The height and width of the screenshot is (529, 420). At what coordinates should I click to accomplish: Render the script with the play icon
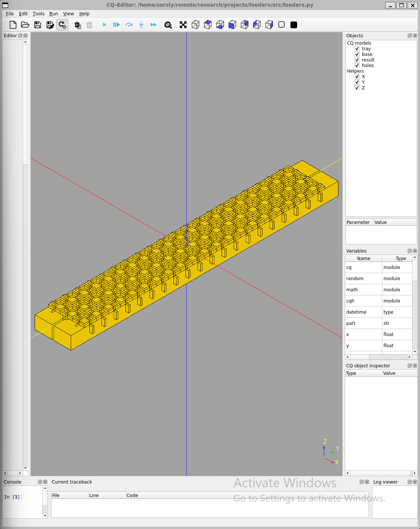105,25
